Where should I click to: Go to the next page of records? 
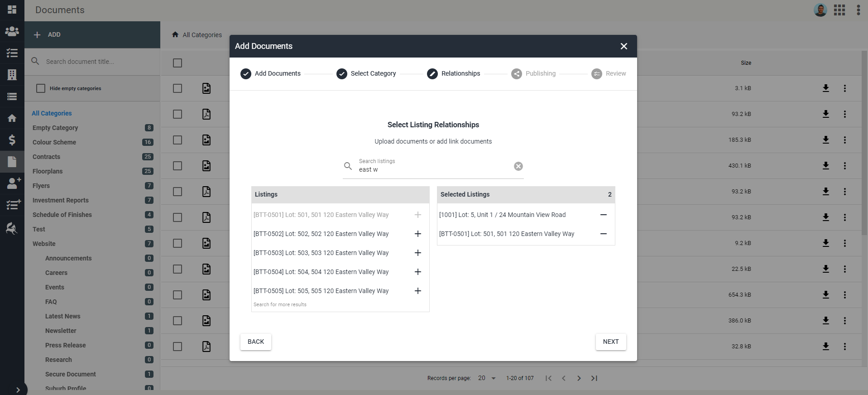tap(579, 378)
